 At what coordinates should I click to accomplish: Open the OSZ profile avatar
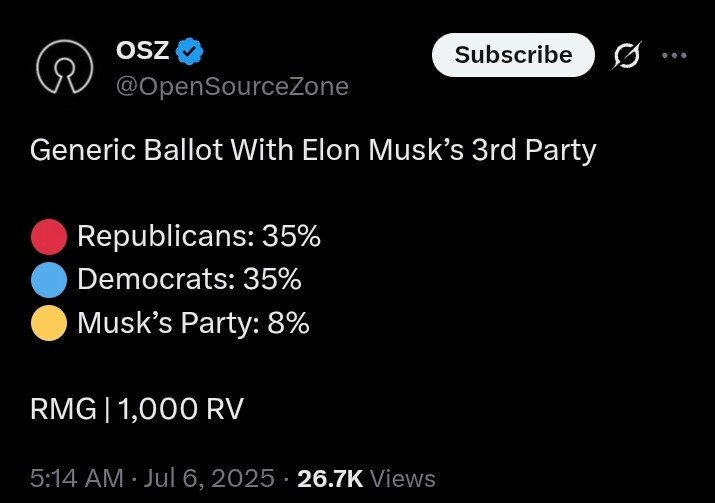[x=65, y=67]
